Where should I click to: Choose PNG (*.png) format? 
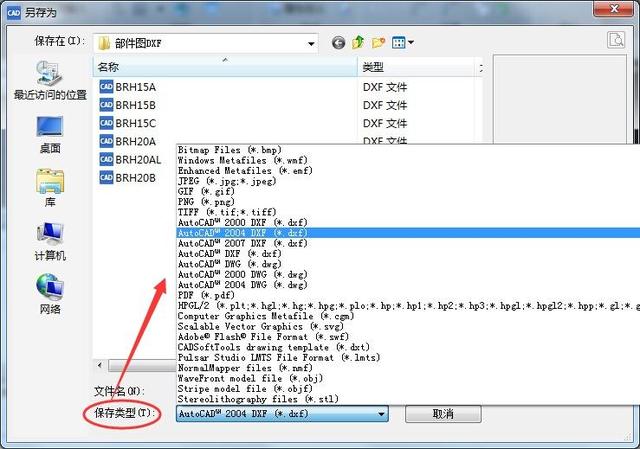coord(408,202)
